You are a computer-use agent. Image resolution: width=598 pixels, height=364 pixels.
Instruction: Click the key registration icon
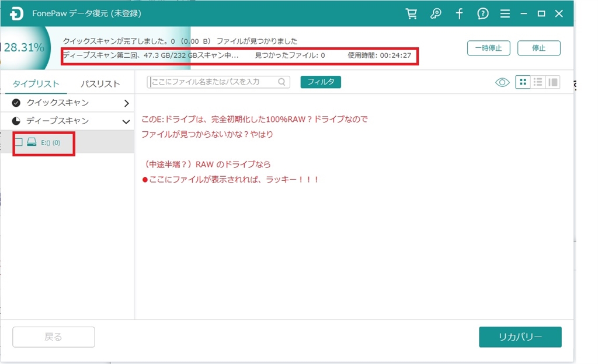436,13
